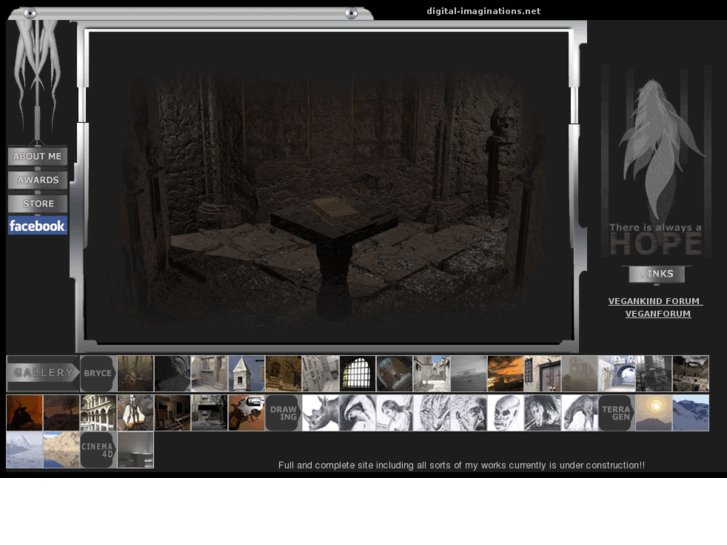Viewport: 727px width, 545px height.
Task: Open the sunlit narrow street thumbnail
Action: pos(432,373)
